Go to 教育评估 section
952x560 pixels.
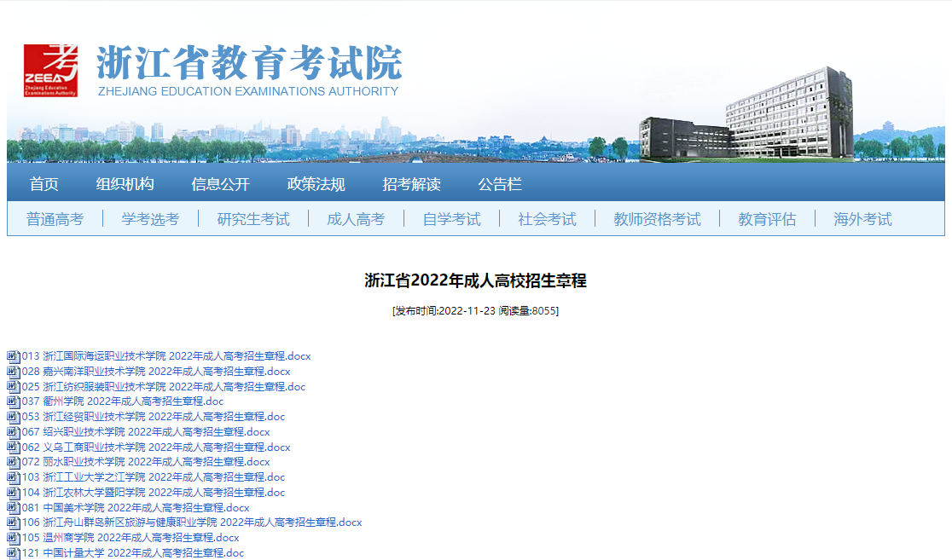point(767,219)
